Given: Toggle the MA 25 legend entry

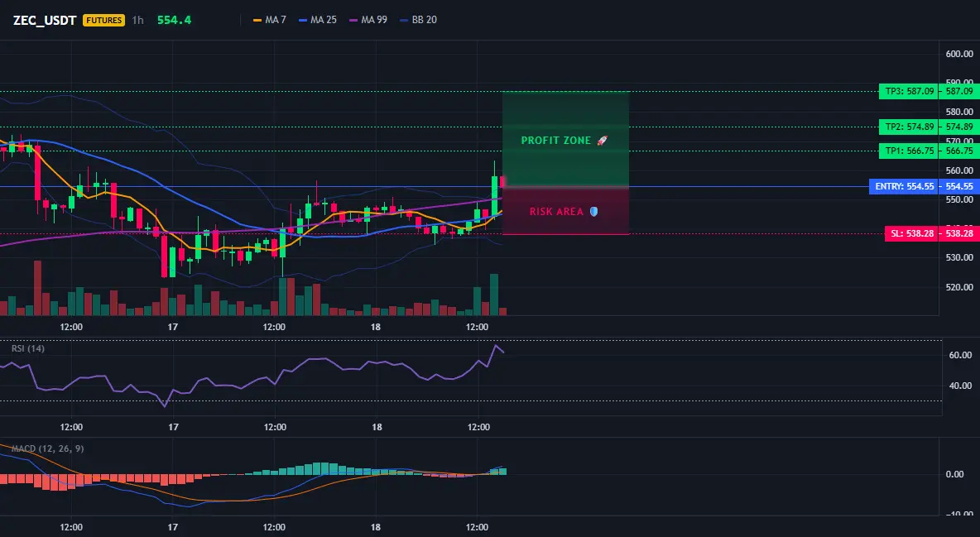Looking at the screenshot, I should click(x=318, y=20).
